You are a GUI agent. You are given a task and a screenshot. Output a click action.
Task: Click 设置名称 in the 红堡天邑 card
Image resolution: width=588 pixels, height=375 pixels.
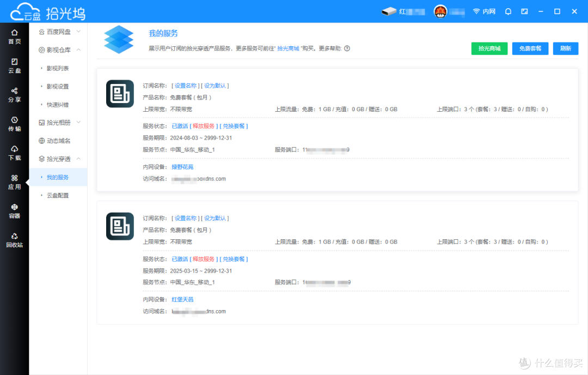186,218
